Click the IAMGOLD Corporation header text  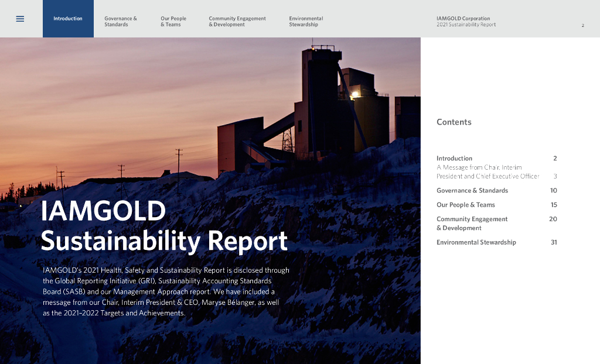[463, 18]
